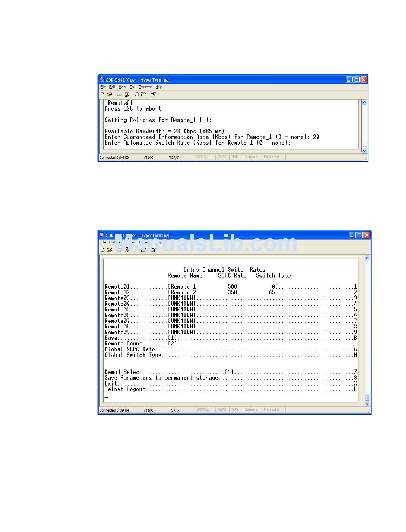
Task: Open File menu in Switch Rates window
Action: click(x=103, y=242)
